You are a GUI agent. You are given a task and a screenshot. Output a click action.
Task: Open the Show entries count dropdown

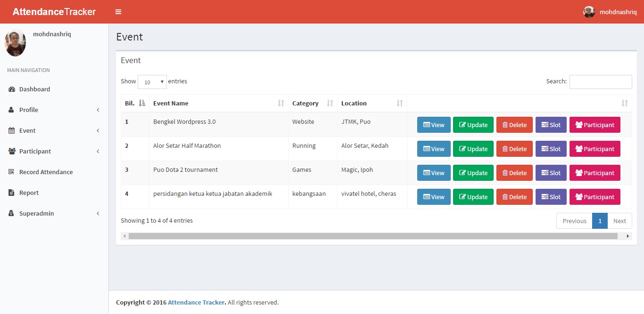tap(152, 82)
